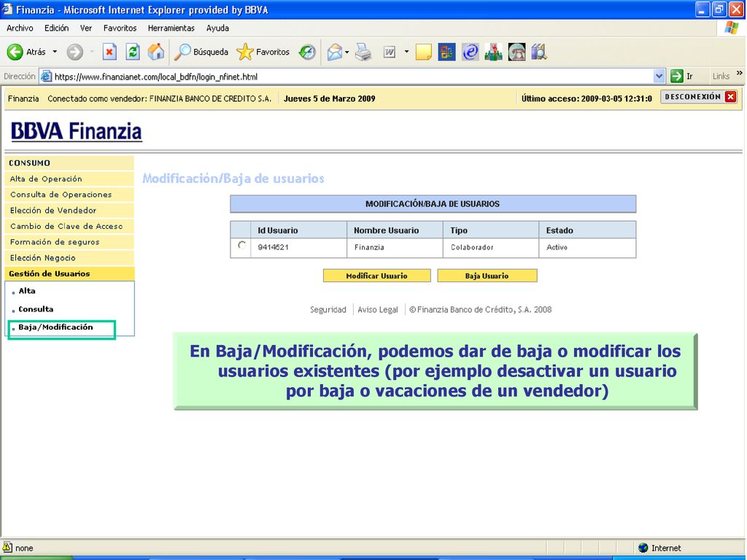Open the History clock icon

coord(307,52)
